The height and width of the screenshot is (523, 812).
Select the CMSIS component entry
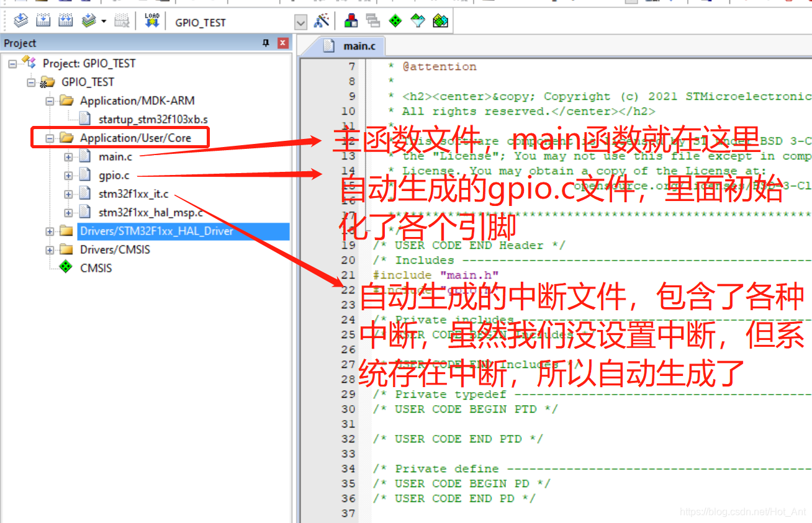point(96,268)
